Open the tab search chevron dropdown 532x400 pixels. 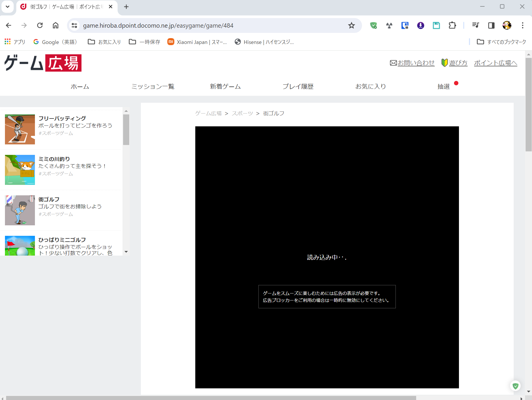tap(7, 6)
